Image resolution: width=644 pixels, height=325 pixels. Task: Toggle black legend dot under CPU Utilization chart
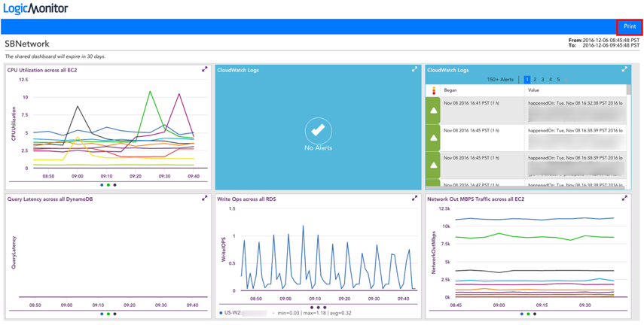coord(115,184)
